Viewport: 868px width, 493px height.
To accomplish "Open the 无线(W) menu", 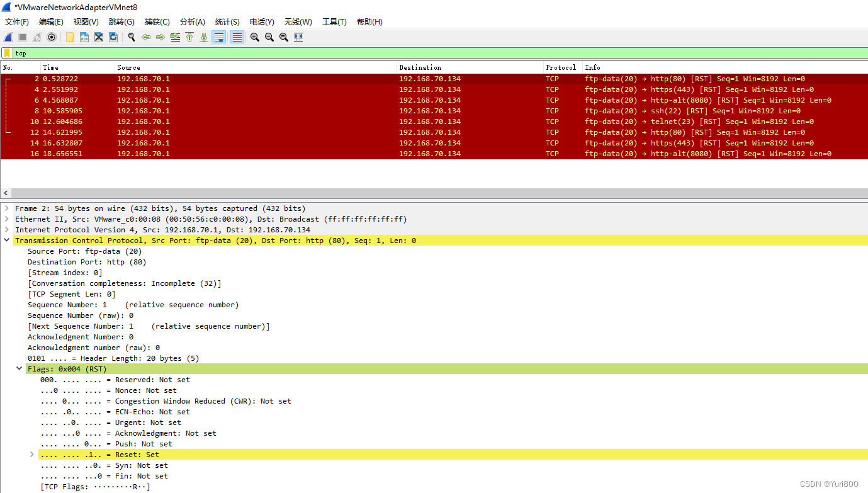I will 298,22.
